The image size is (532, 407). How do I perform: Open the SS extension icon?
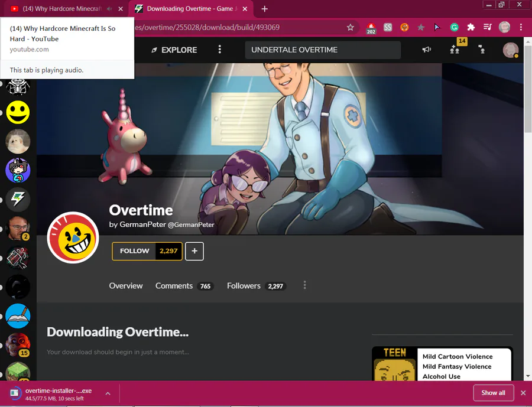click(388, 28)
